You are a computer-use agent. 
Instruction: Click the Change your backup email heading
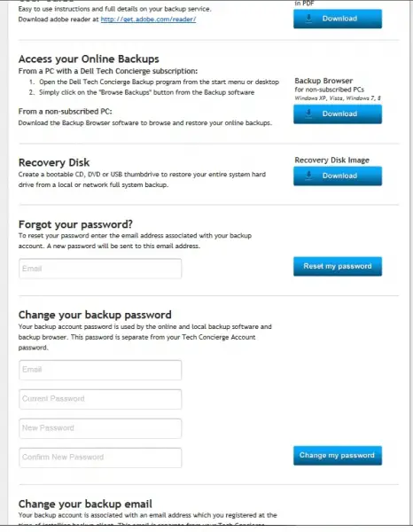click(x=85, y=504)
